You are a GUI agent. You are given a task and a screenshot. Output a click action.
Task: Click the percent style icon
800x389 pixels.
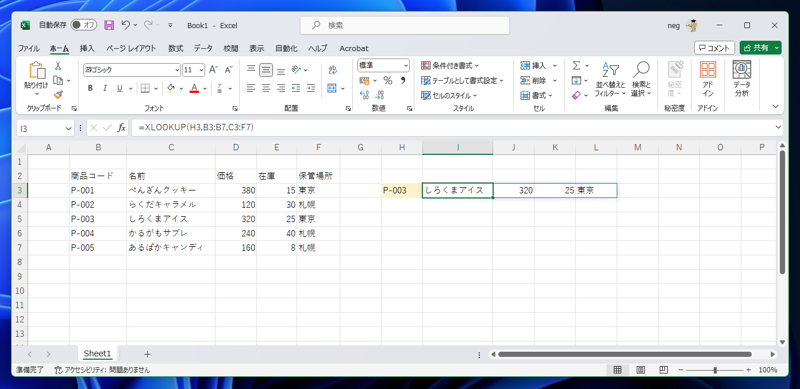point(388,81)
